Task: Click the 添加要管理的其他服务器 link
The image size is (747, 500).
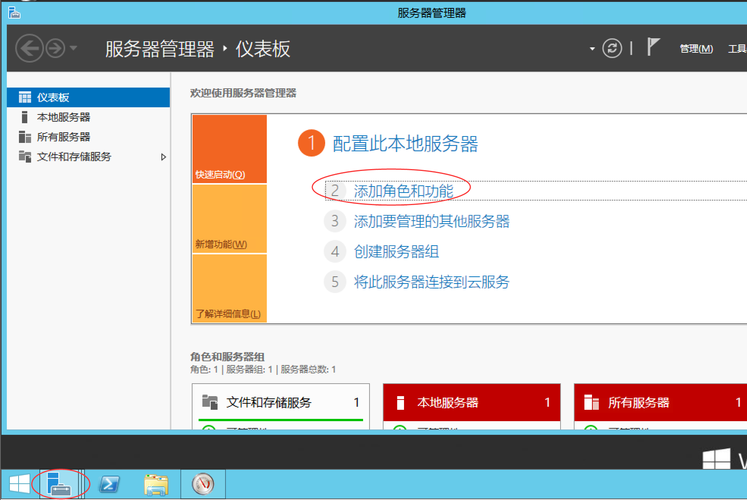Action: pyautogui.click(x=432, y=221)
